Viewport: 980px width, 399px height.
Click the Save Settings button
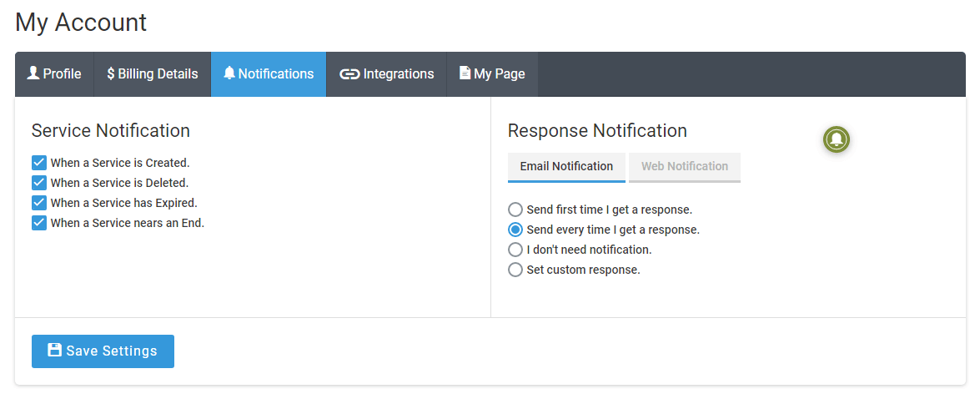pyautogui.click(x=103, y=351)
